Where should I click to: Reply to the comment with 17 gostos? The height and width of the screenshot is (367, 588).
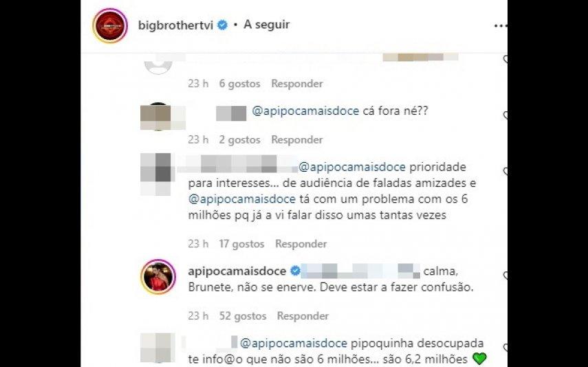[301, 244]
